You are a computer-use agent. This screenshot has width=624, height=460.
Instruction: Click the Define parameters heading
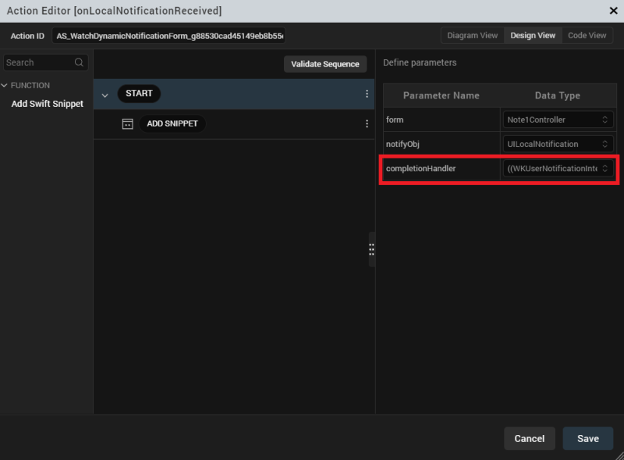coord(419,62)
